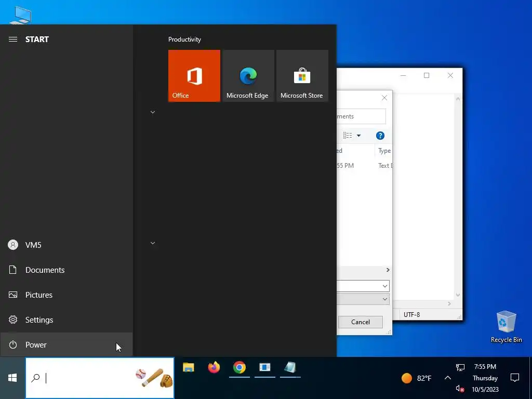Open File Explorer from taskbar
This screenshot has height=399, width=532.
coord(189,367)
